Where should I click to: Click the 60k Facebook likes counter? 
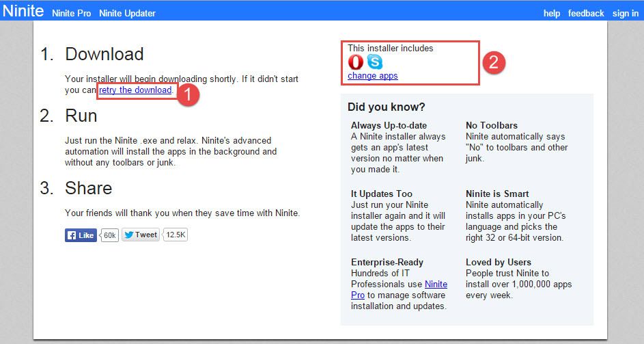tap(109, 235)
